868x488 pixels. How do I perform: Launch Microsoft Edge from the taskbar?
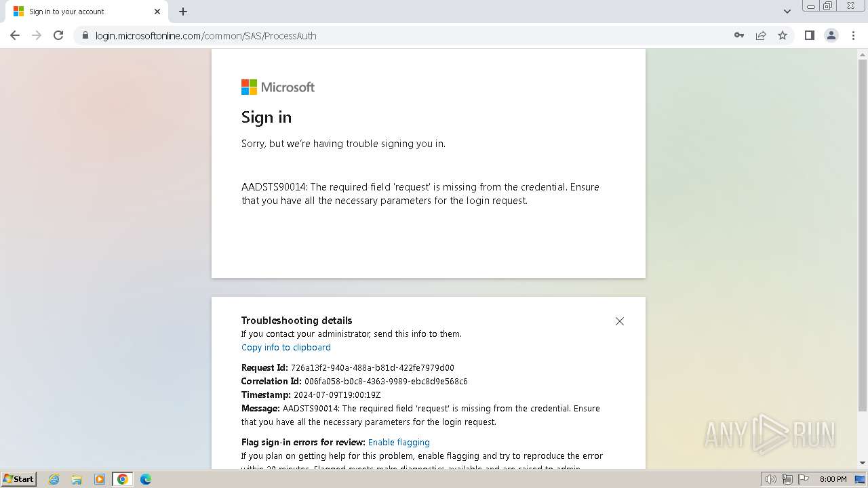click(x=145, y=479)
